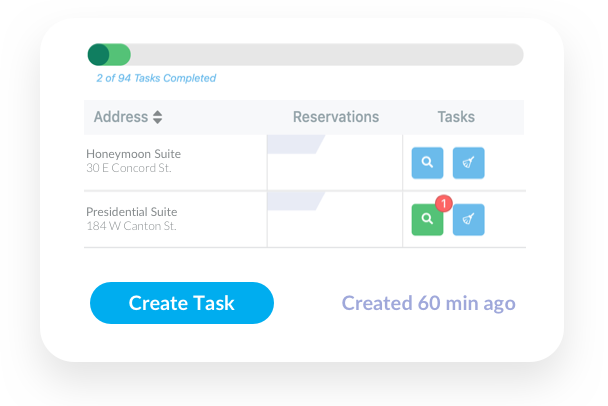Select the Honeymoon Suite property name

[x=133, y=154]
